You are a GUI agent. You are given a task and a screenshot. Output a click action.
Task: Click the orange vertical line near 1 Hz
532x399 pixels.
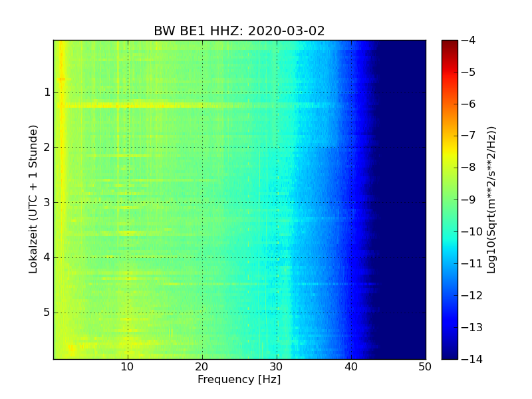pos(62,136)
